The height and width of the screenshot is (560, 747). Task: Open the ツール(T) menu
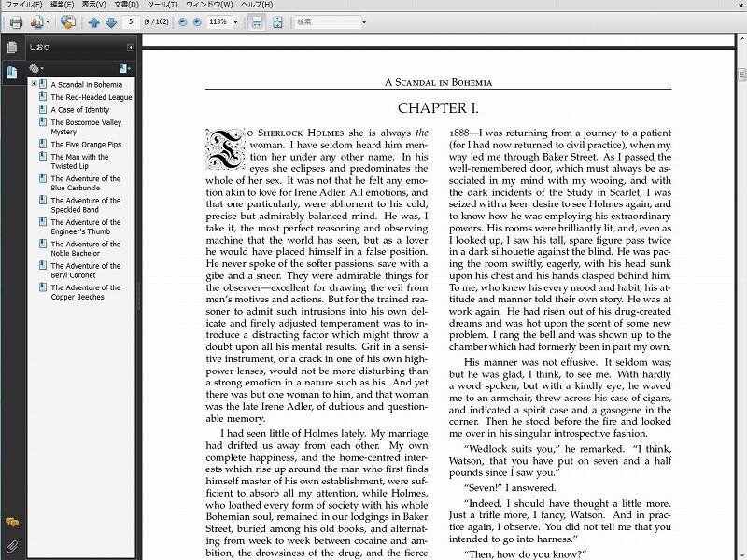162,5
